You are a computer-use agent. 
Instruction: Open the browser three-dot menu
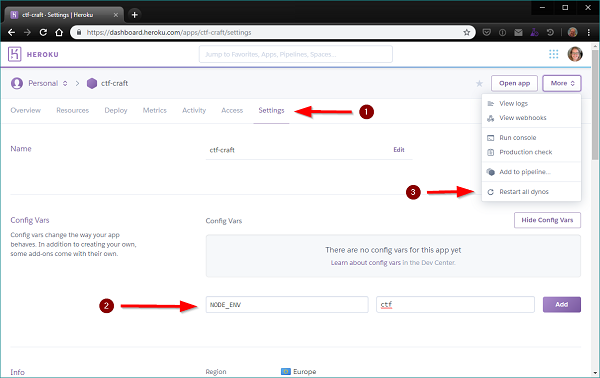pyautogui.click(x=589, y=33)
